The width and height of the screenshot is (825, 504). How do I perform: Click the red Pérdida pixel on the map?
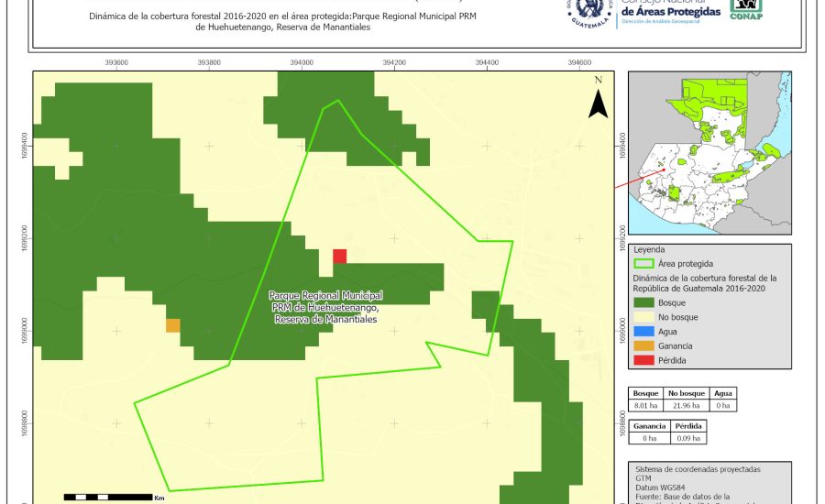tap(339, 257)
